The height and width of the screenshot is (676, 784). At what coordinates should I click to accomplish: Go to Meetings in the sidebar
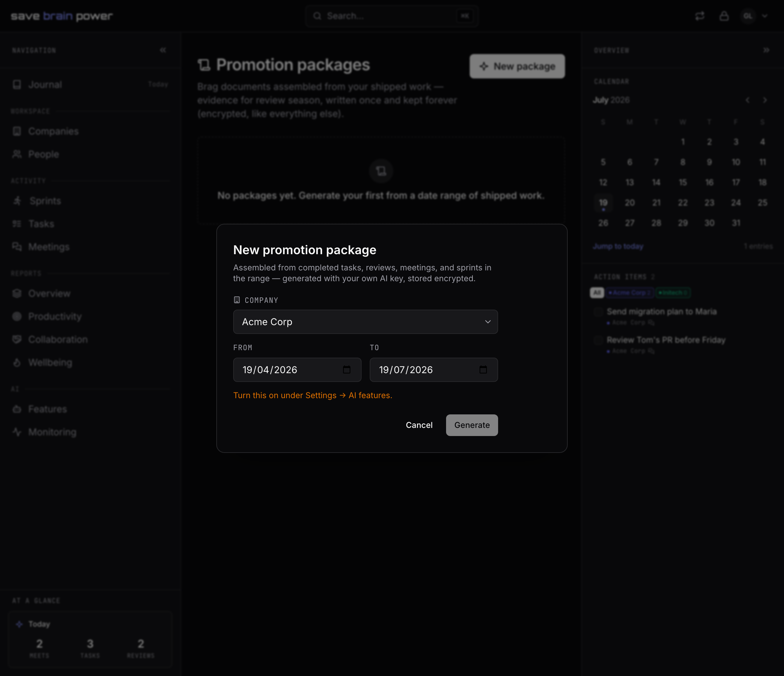90,247
